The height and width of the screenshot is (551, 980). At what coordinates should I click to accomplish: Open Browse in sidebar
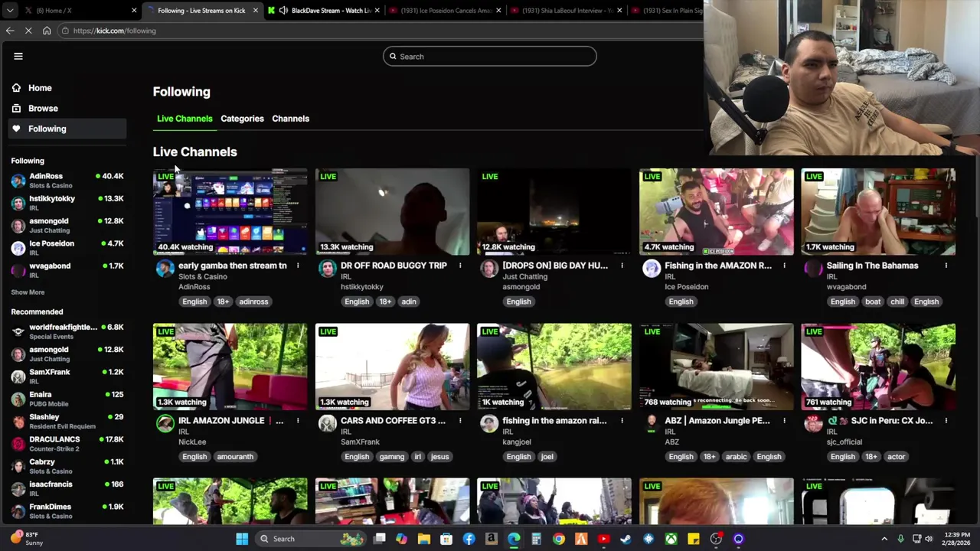pos(67,109)
